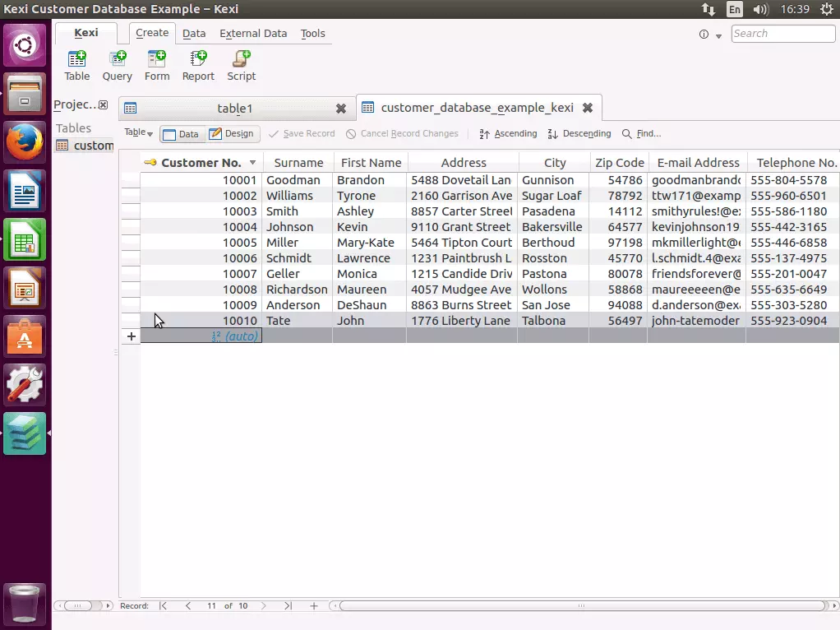Switch to Design view
840x630 pixels.
[232, 133]
